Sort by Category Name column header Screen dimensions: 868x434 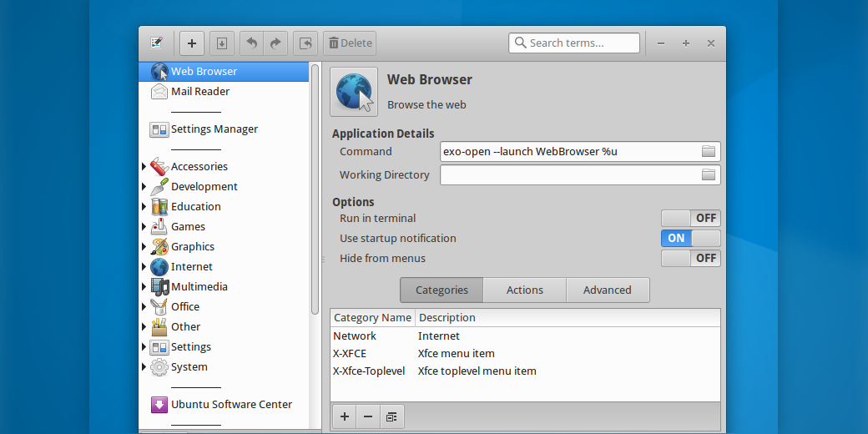(372, 318)
